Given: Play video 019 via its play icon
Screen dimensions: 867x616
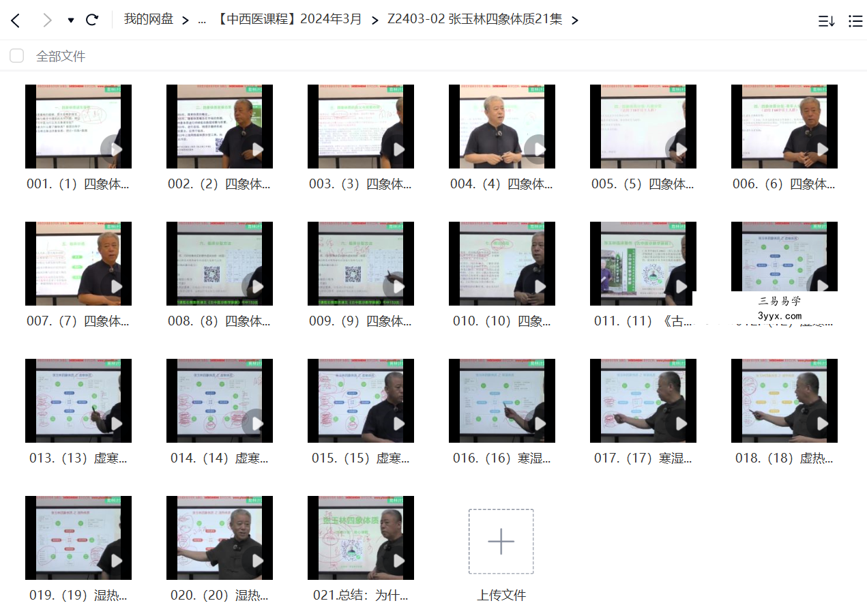Looking at the screenshot, I should pos(115,560).
